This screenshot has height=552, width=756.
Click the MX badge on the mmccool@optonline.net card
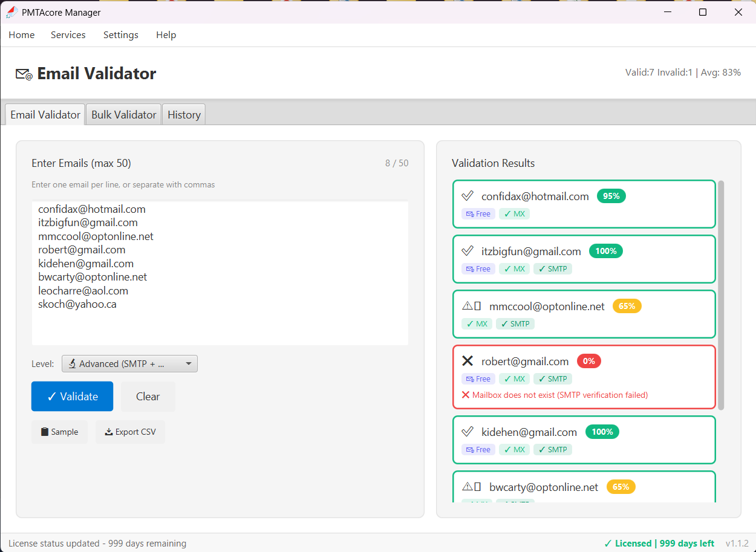(477, 323)
